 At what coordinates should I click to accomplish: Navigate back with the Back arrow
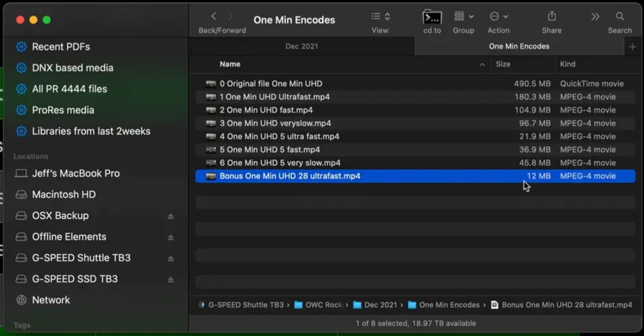point(213,16)
